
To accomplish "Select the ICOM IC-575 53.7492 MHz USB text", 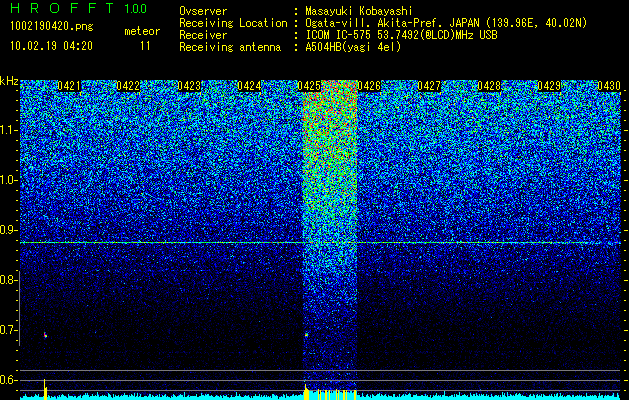I will 401,35.
